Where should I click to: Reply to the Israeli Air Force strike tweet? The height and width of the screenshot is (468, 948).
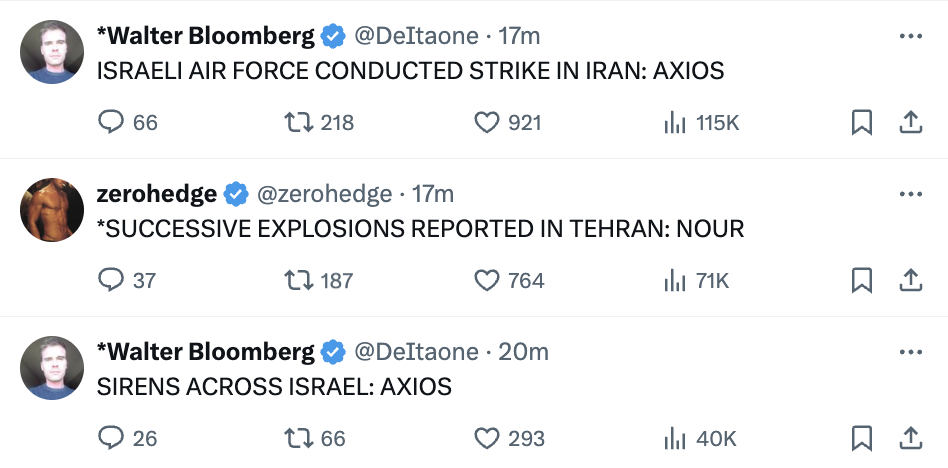coord(111,123)
